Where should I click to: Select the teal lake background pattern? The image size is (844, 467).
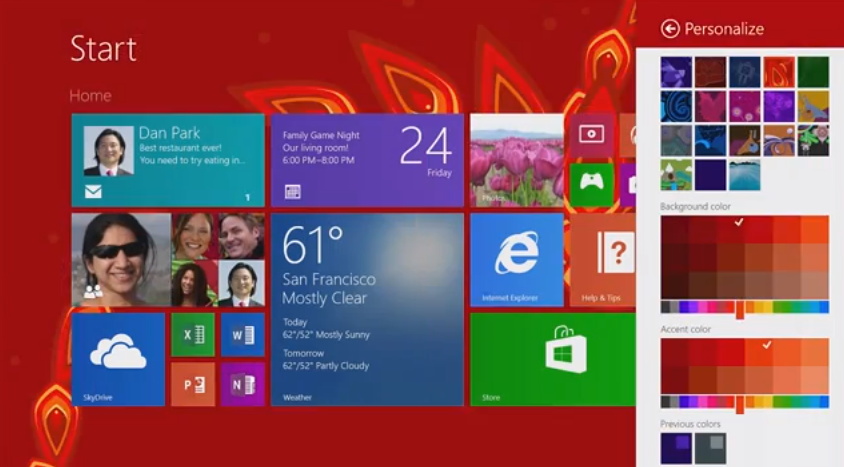coord(745,175)
